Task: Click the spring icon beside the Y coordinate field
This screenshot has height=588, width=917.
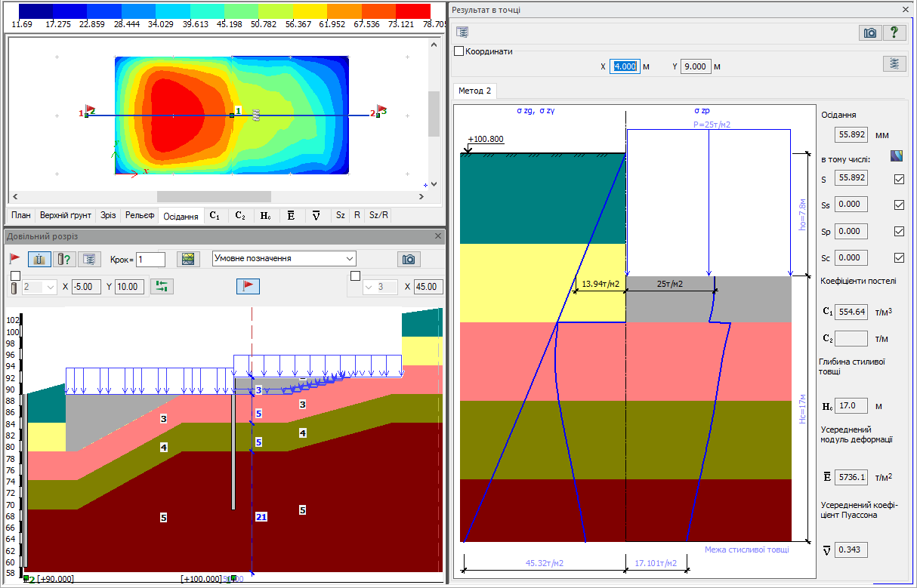Action: (894, 63)
